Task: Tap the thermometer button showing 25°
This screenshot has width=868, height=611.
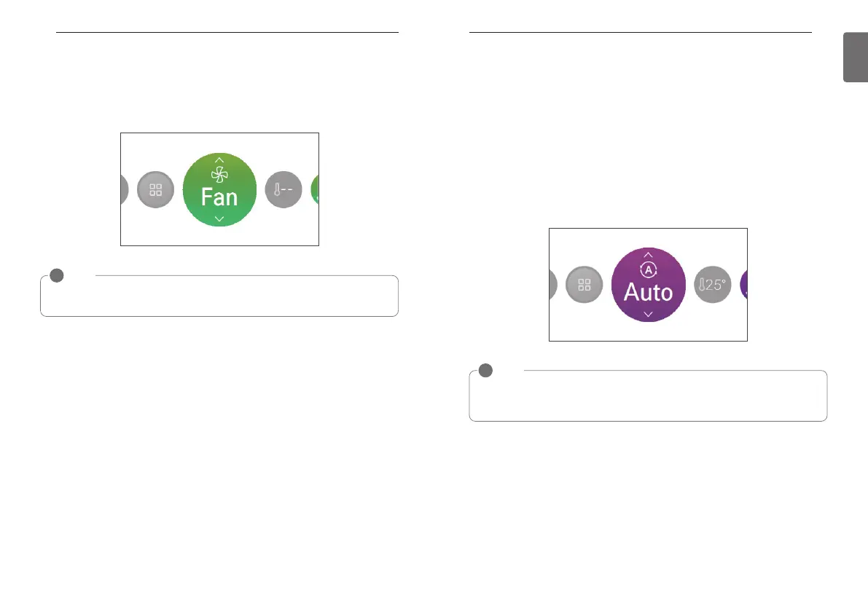Action: (x=712, y=285)
